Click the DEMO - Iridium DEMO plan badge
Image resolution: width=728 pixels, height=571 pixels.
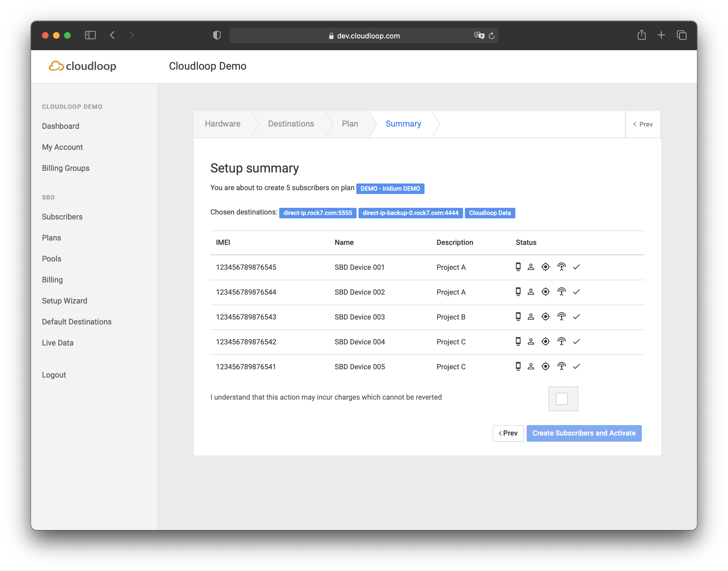(x=390, y=188)
